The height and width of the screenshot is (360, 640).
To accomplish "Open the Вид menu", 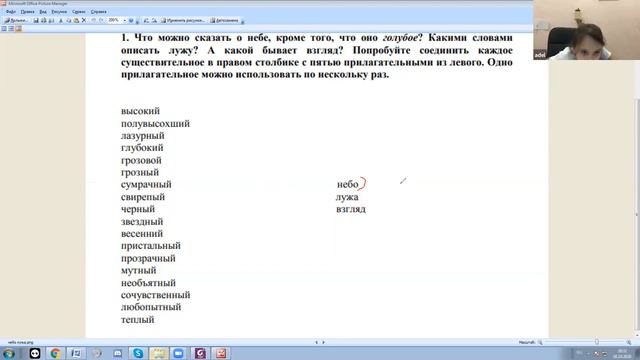I will 43,12.
